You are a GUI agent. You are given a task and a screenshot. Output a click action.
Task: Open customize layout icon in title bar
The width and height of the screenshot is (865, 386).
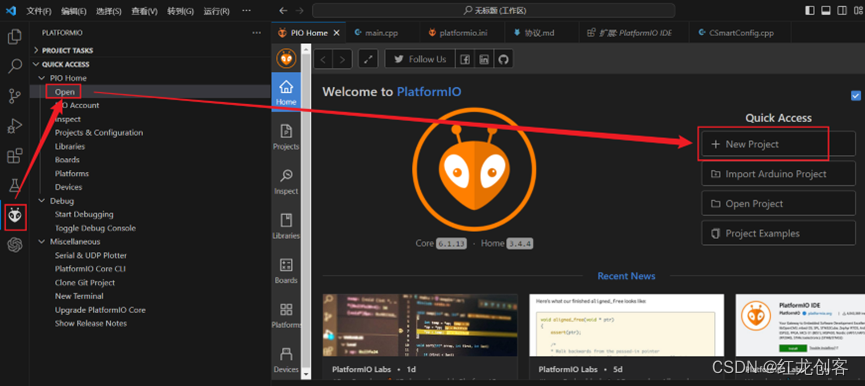[858, 10]
